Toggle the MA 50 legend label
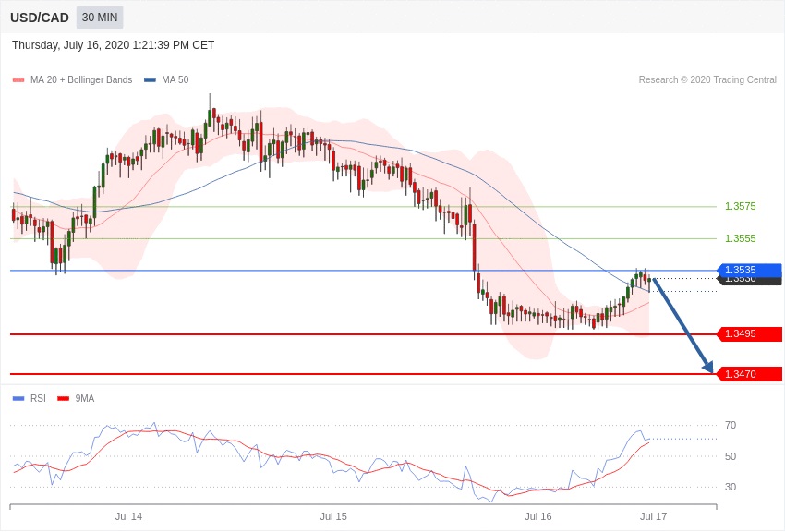The image size is (785, 532). (175, 80)
